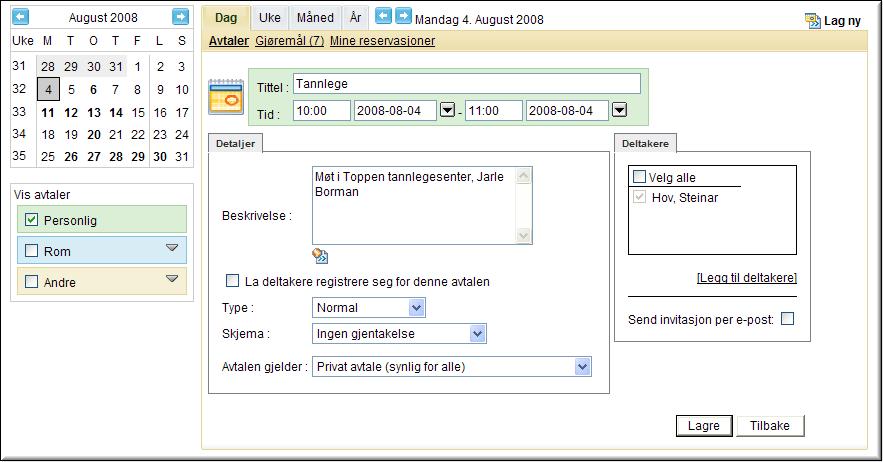Image resolution: width=883 pixels, height=462 pixels.
Task: Click description scrollbar up arrow
Action: (523, 176)
